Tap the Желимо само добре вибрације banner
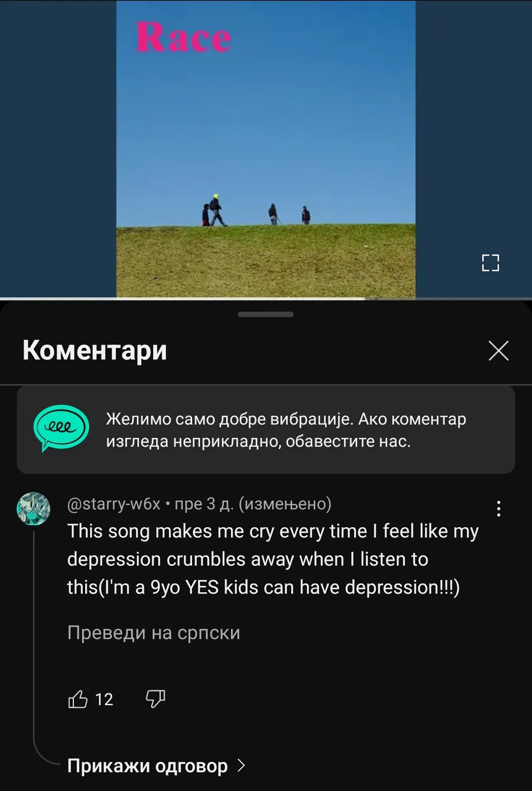Viewport: 532px width, 791px height. tap(266, 430)
